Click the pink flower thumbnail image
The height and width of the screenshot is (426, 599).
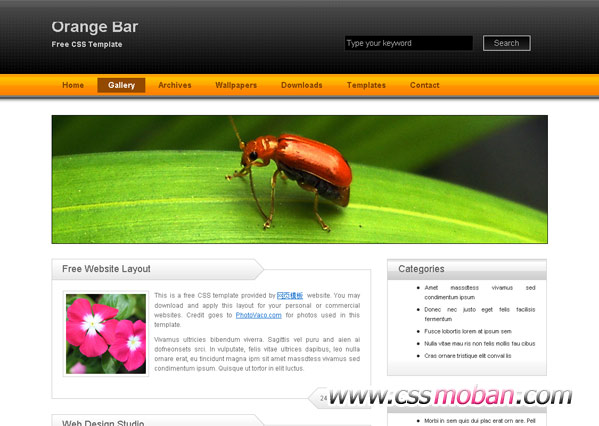point(106,334)
